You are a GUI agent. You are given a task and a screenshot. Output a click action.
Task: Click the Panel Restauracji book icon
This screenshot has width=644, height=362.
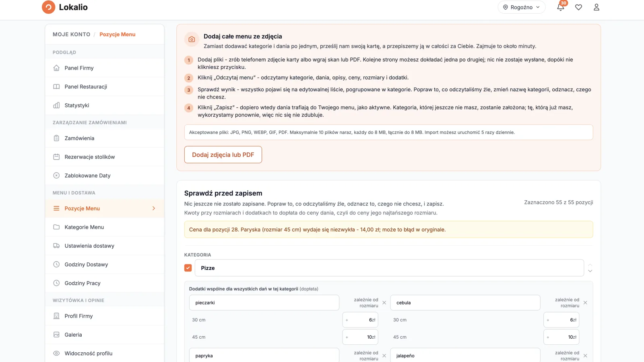pyautogui.click(x=56, y=86)
